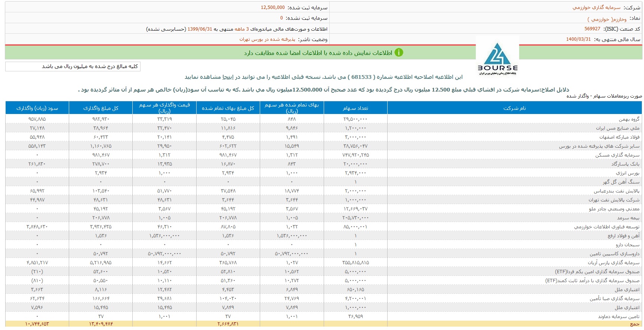Viewport: 644px width, 330px height.
Task: Click the Bourse24 logo
Action: click(x=497, y=58)
